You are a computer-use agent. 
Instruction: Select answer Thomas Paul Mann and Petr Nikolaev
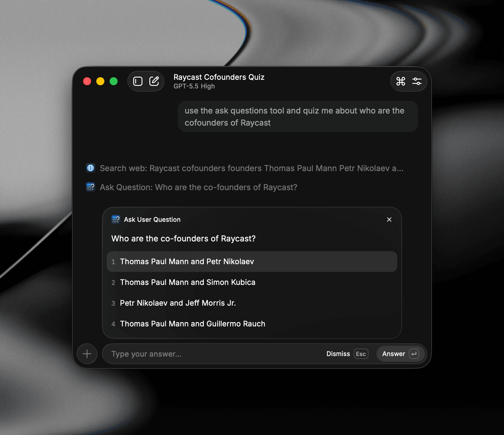[x=252, y=262]
